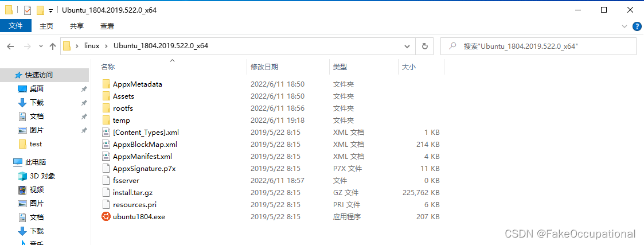644x245 pixels.
Task: Unpin quick access 下载 using its pin
Action: [84, 102]
